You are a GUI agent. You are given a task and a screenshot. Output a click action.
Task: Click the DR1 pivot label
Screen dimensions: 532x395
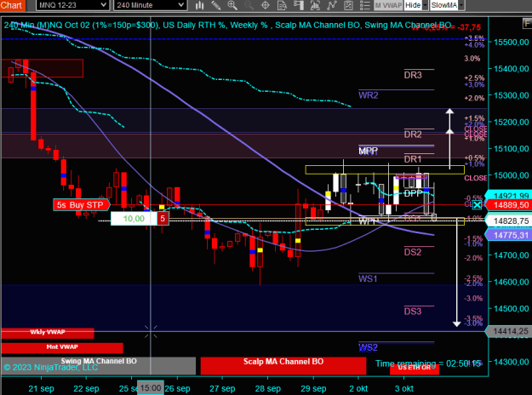pyautogui.click(x=413, y=159)
